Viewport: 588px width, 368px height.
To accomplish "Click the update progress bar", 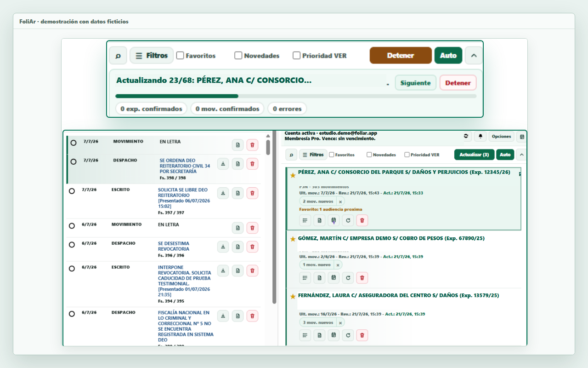I will (x=296, y=96).
